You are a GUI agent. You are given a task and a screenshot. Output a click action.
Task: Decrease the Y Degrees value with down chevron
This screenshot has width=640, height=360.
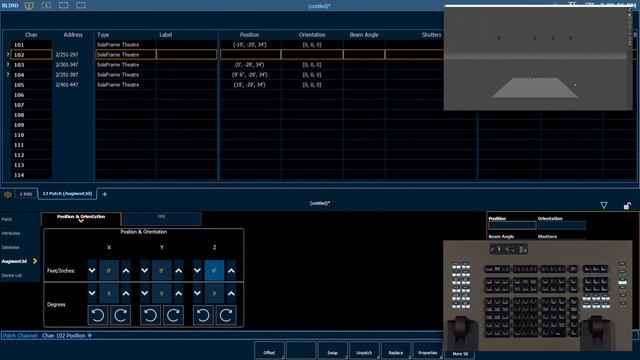coord(144,293)
